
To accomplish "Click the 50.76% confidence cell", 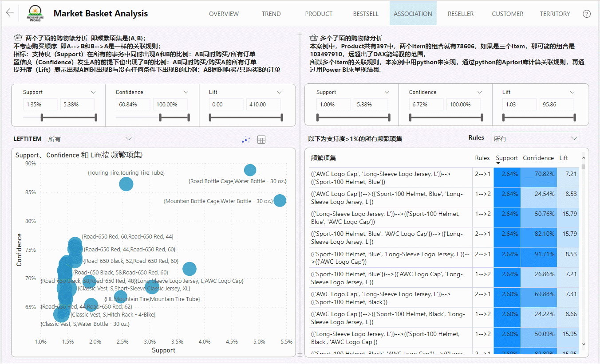I will click(x=539, y=218).
